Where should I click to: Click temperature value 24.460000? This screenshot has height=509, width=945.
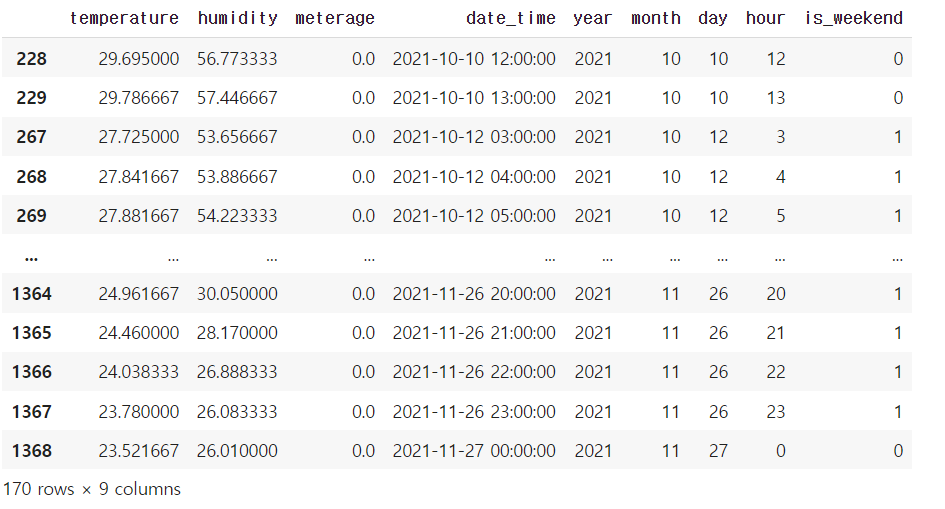(139, 333)
